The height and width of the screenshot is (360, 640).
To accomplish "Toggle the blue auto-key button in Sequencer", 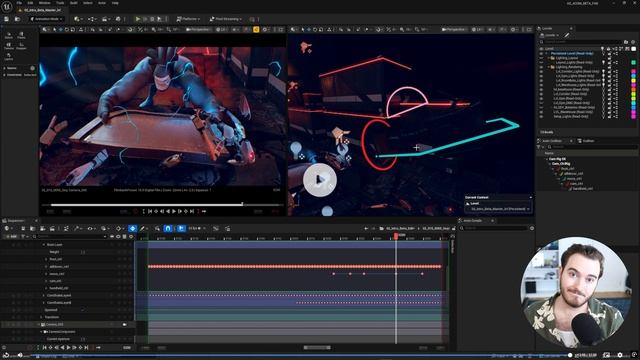I will pyautogui.click(x=133, y=229).
